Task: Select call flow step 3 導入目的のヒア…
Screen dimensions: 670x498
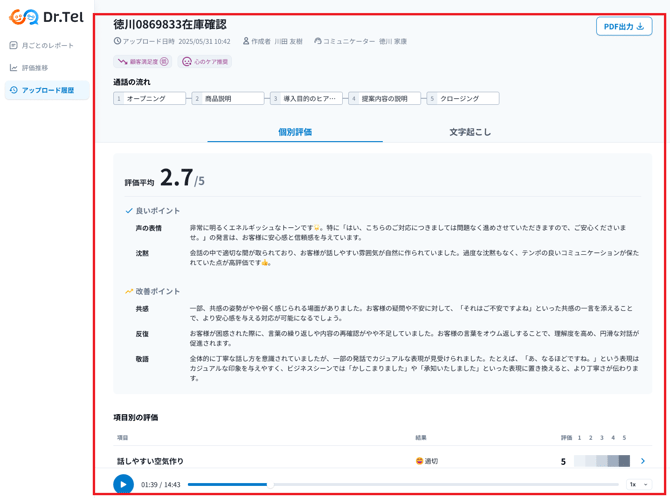Action: pyautogui.click(x=306, y=98)
